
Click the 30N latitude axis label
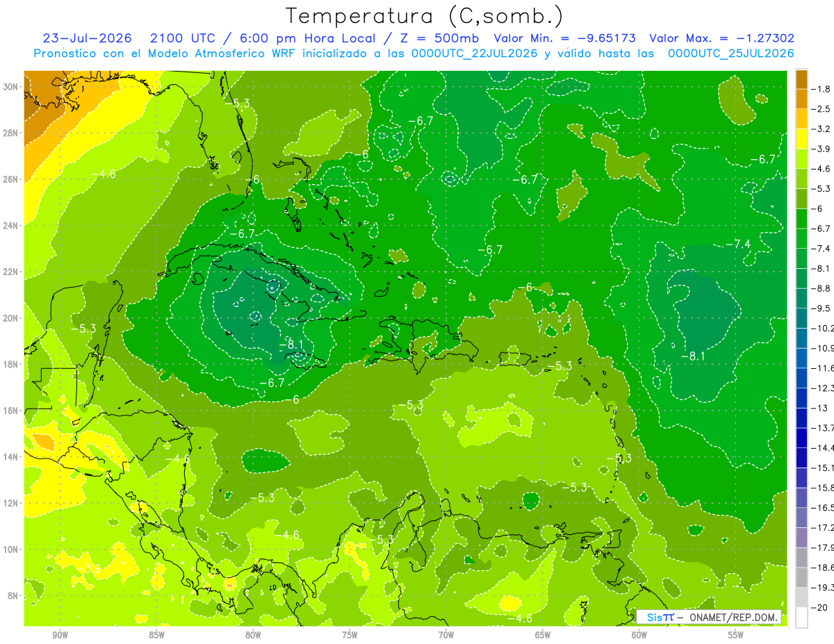click(11, 87)
